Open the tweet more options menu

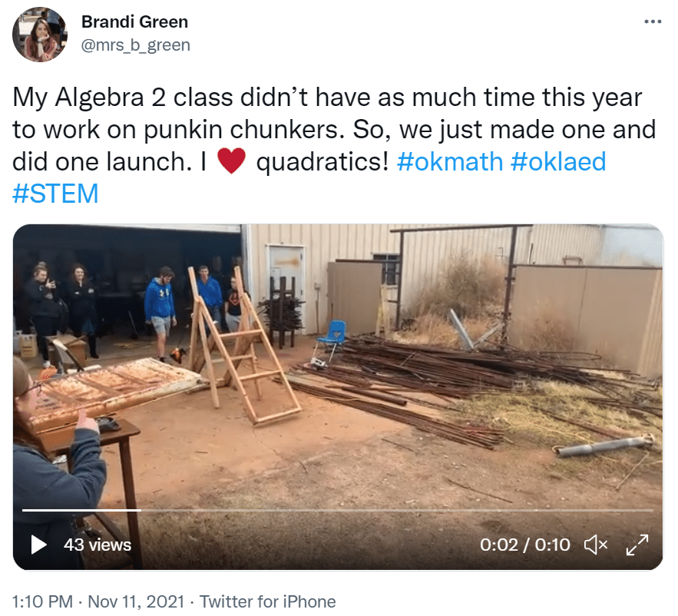click(x=653, y=22)
